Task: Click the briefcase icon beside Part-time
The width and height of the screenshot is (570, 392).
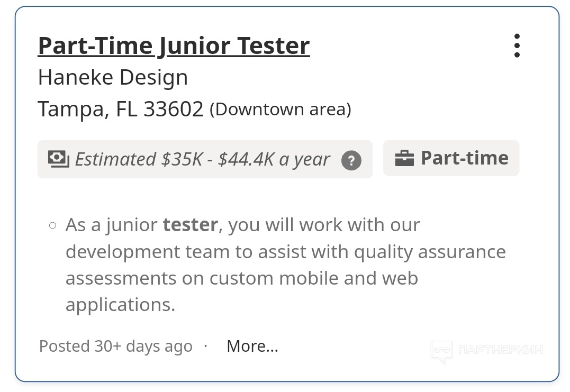Action: 404,158
